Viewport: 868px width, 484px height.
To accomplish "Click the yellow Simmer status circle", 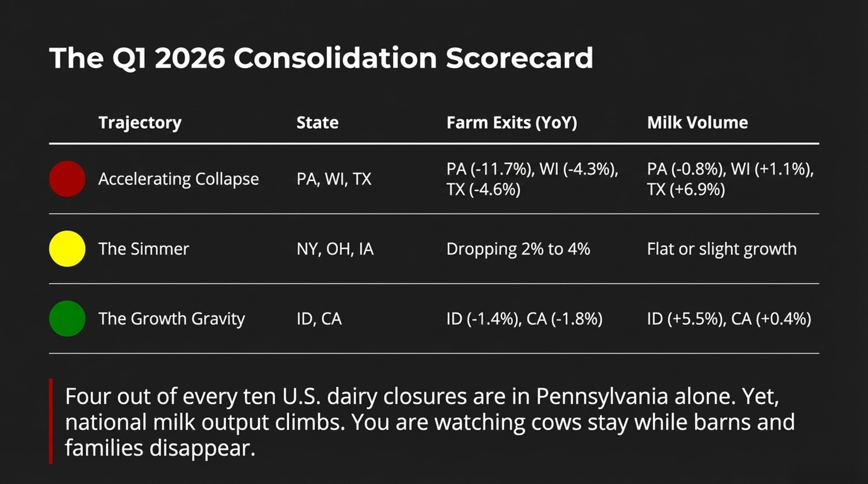I will tap(67, 249).
